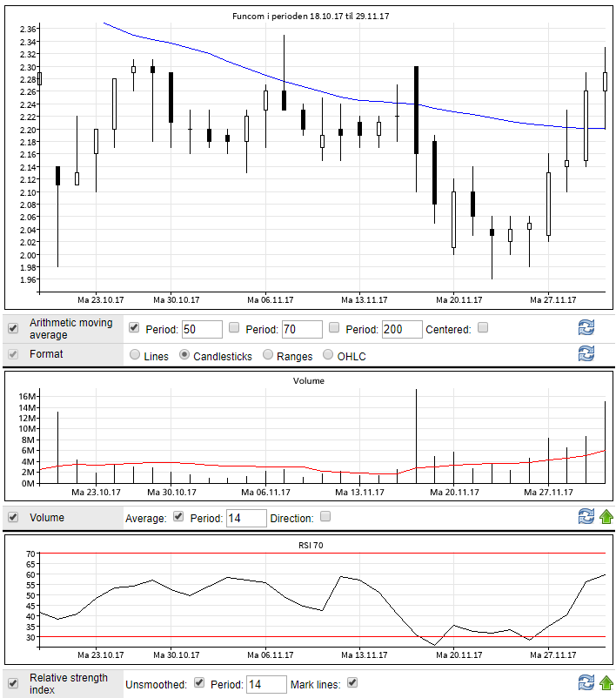The width and height of the screenshot is (616, 698).
Task: Click refresh icon in Volume row
Action: pyautogui.click(x=586, y=516)
